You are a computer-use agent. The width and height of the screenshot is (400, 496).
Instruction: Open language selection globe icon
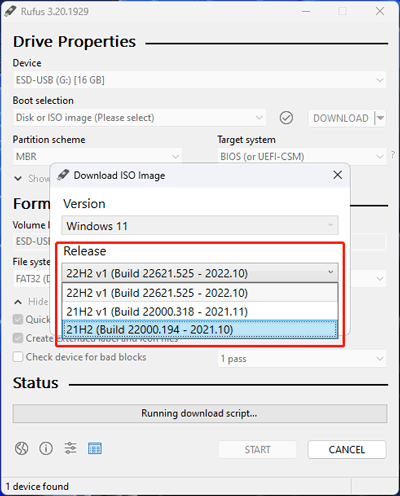[21, 448]
